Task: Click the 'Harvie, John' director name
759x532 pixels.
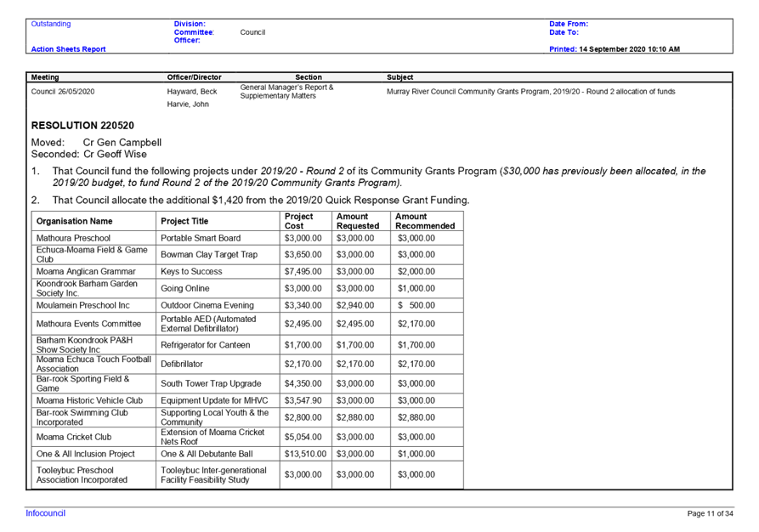Action: pos(188,104)
